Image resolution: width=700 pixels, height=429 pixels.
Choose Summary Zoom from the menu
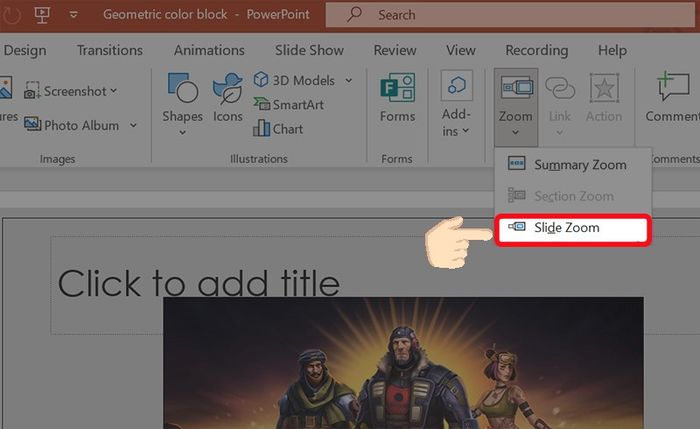[573, 164]
